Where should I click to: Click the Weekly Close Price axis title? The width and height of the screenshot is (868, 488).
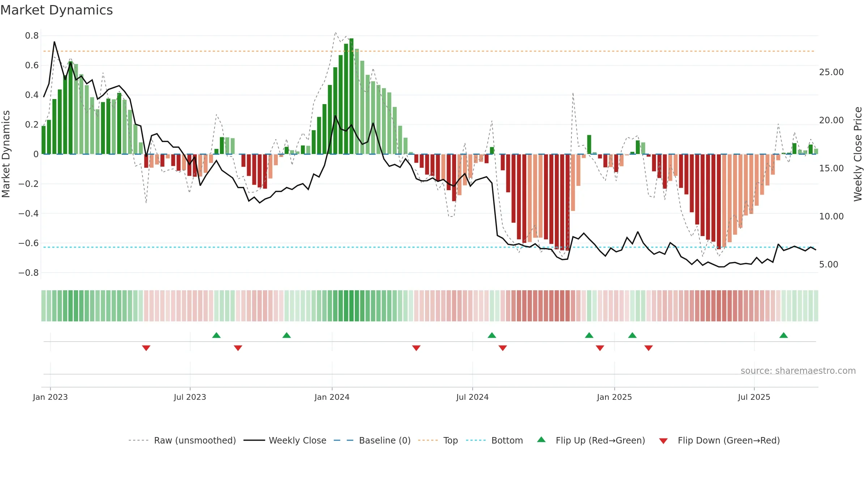coord(858,154)
